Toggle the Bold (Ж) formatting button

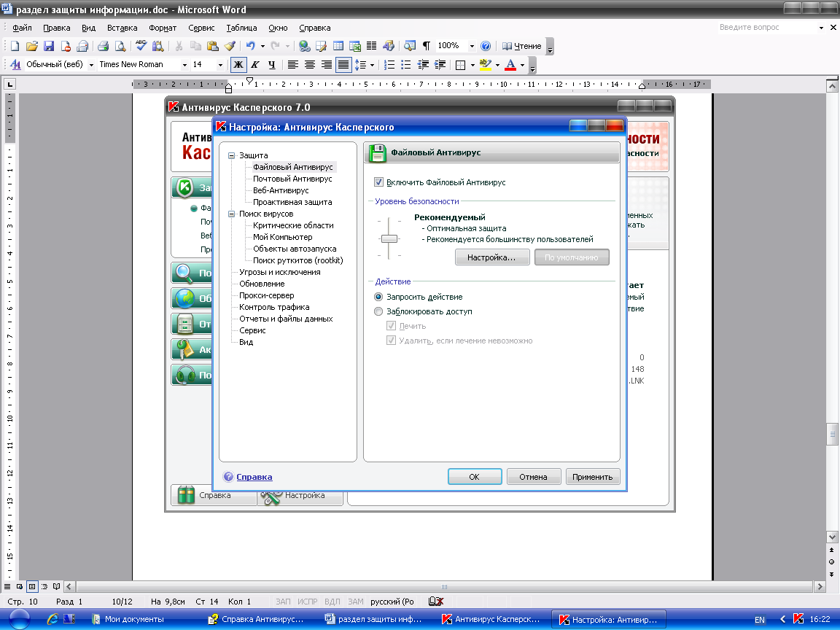pos(238,65)
